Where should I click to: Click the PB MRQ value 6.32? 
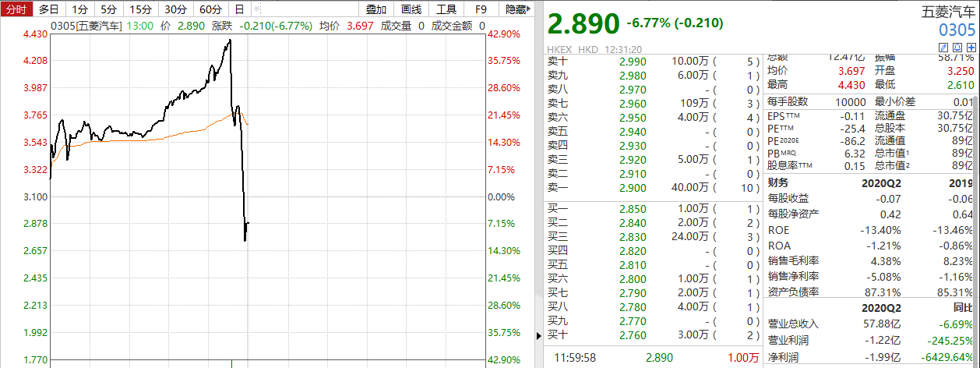855,153
